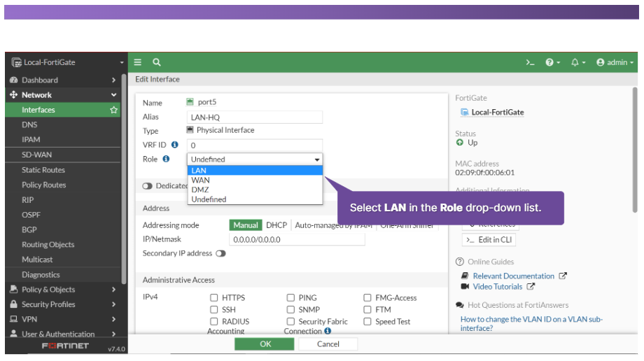Click the VPN monitor icon
Screen dimensions: 644x361
tap(13, 319)
